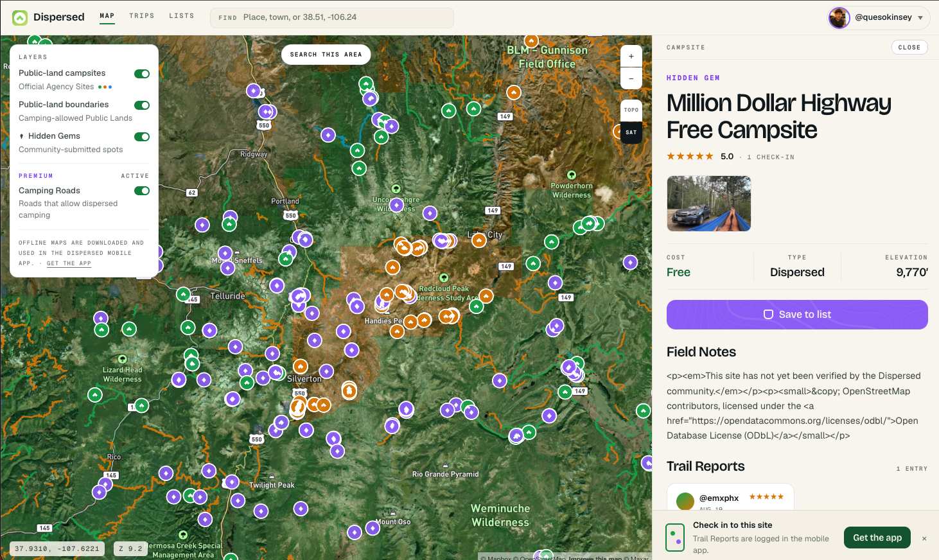
Task: Zoom in with the plus button
Action: (631, 57)
